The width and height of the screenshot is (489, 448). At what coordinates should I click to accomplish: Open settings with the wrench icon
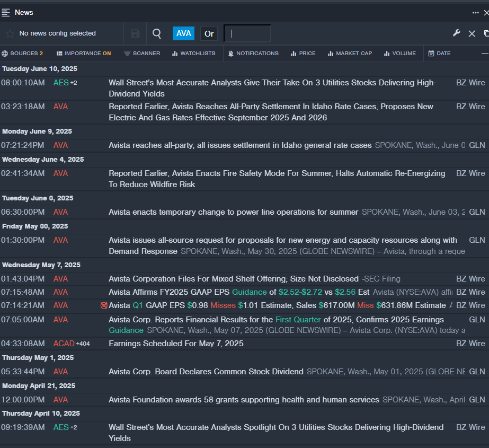[457, 33]
